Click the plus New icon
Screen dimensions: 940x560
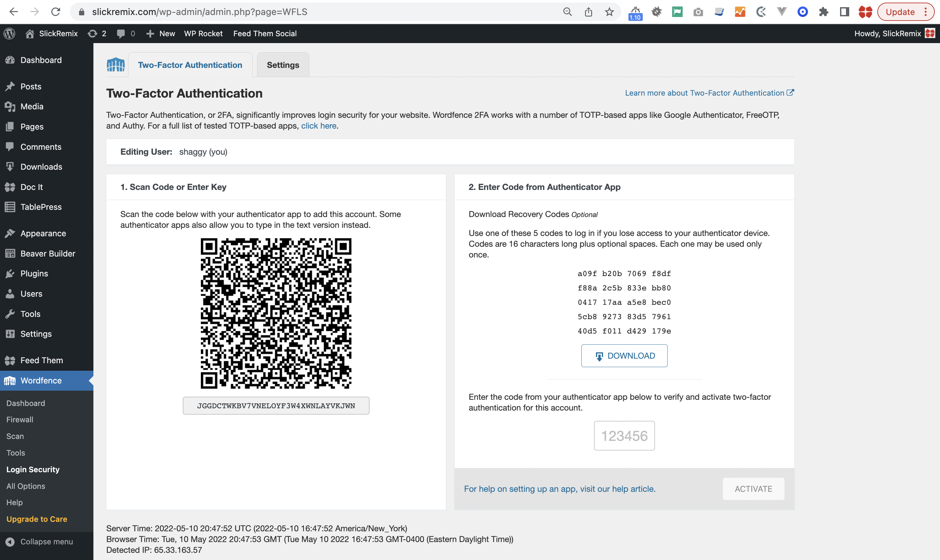pos(150,34)
